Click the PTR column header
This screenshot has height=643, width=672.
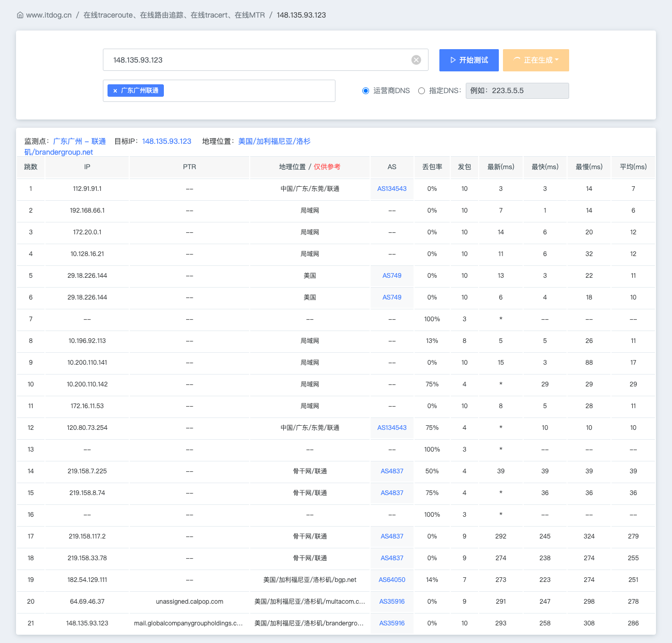click(x=189, y=167)
